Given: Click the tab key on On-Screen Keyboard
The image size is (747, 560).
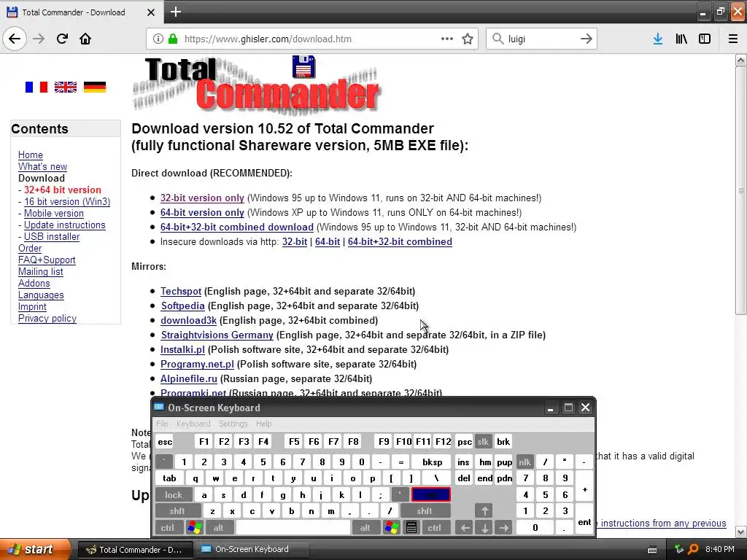Looking at the screenshot, I should point(169,478).
